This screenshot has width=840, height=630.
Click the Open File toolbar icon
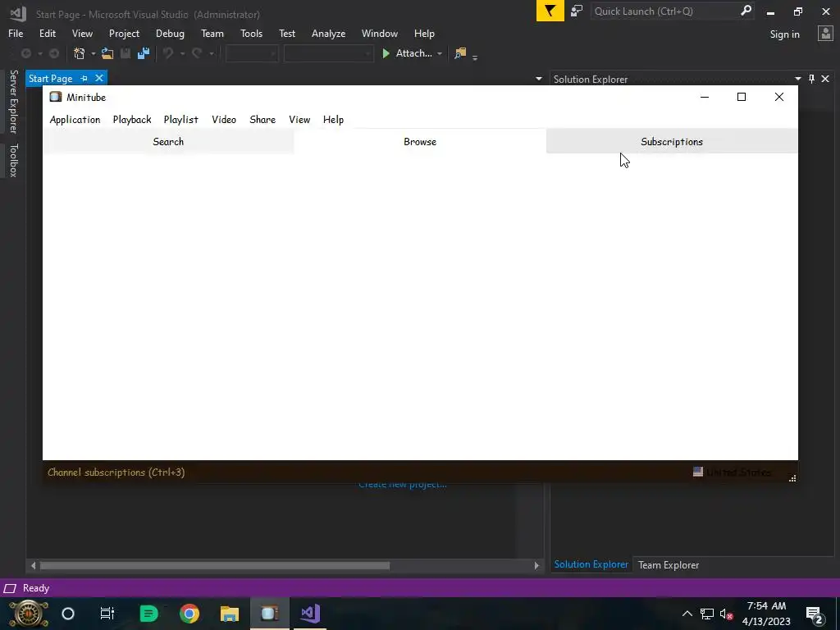coord(107,53)
